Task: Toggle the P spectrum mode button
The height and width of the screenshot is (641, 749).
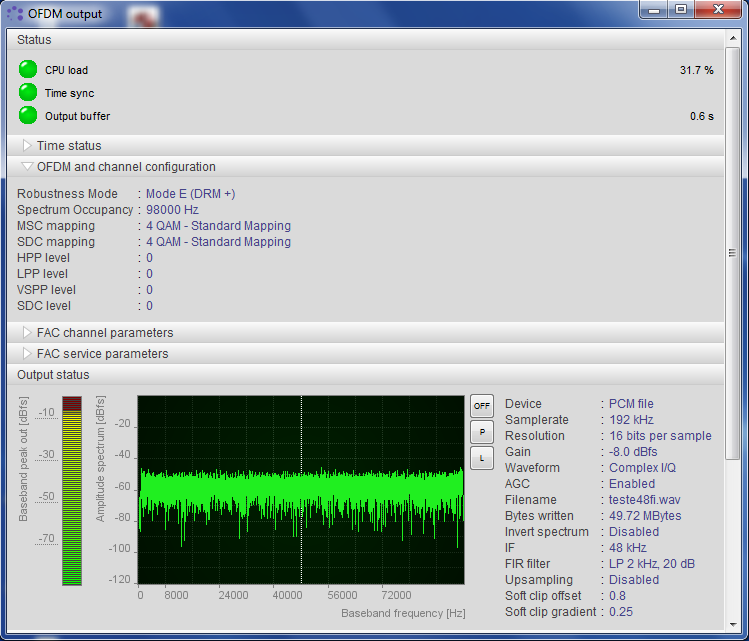Action: (x=482, y=432)
